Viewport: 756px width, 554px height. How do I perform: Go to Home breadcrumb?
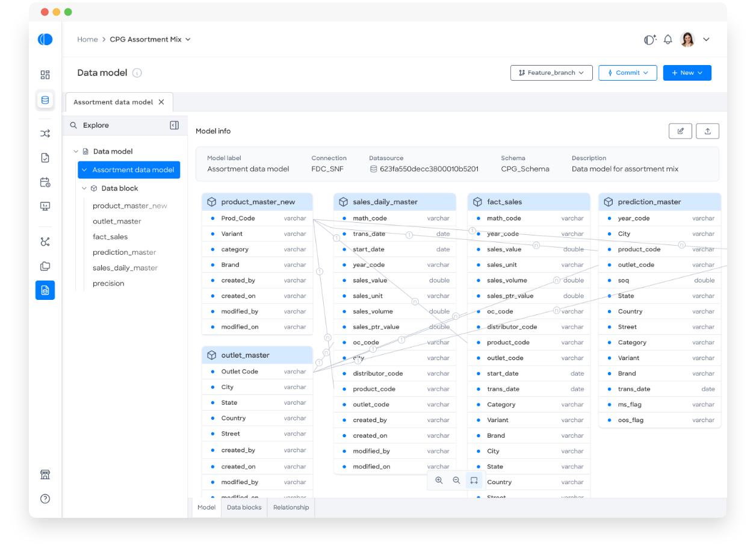(87, 39)
